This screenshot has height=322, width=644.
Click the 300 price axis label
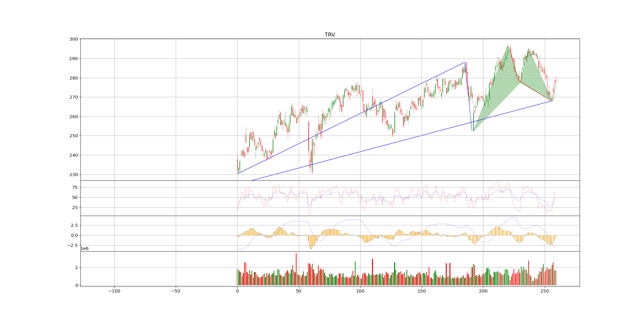click(74, 39)
